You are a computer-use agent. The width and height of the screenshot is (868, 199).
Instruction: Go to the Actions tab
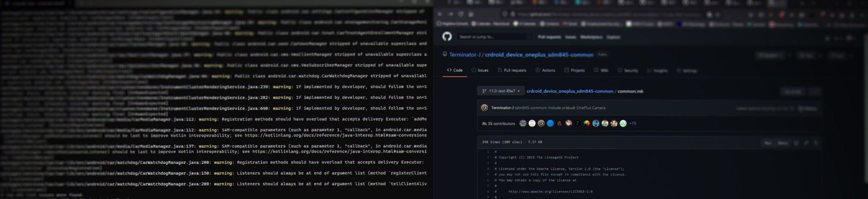point(545,70)
